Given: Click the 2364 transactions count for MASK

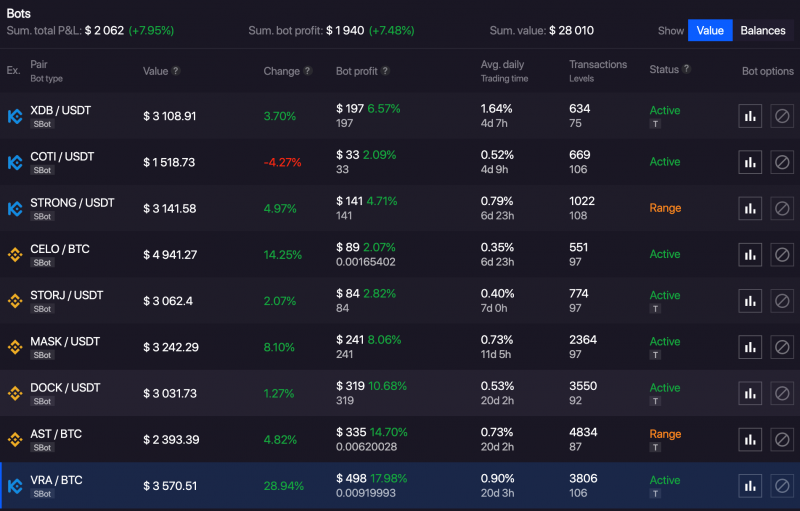Looking at the screenshot, I should point(583,340).
